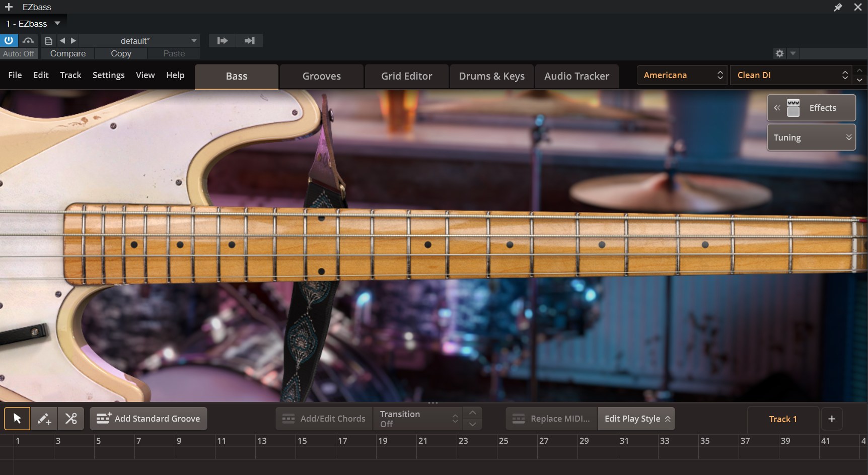Click bar 9 on the timeline ruler
This screenshot has width=868, height=475.
click(179, 441)
